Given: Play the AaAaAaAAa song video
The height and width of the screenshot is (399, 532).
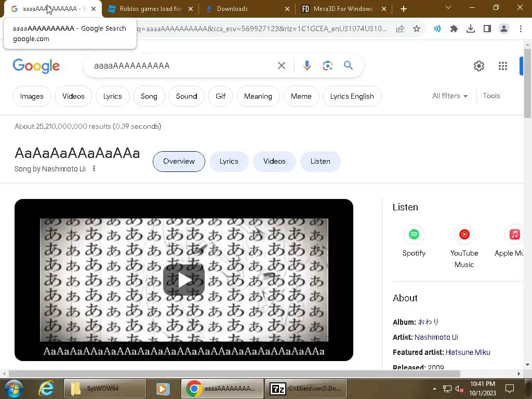Looking at the screenshot, I should tap(184, 280).
